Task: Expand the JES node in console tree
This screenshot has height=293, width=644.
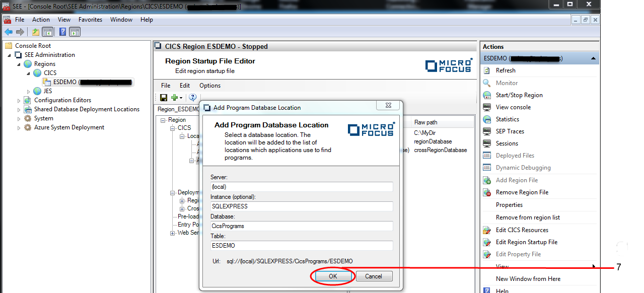Action: point(29,91)
